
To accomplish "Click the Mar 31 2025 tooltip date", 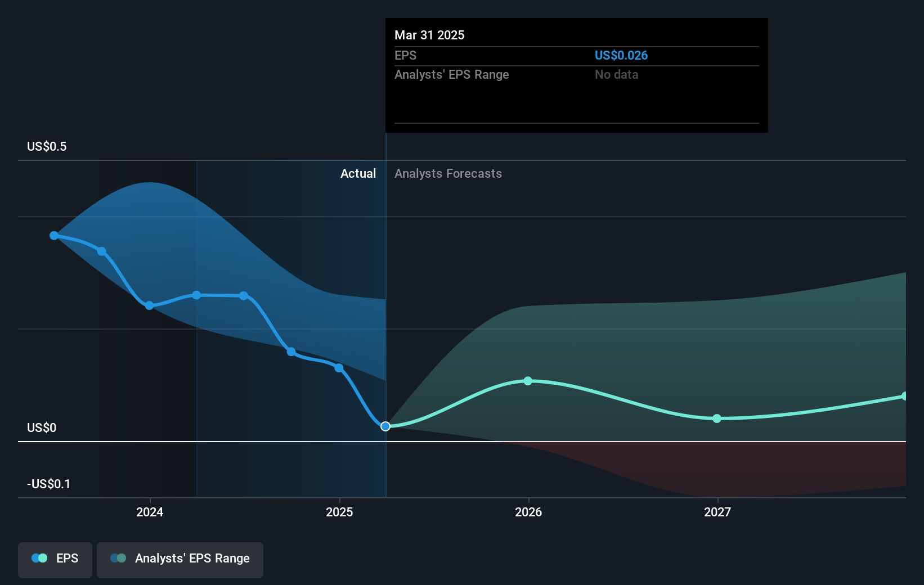I will click(x=429, y=35).
